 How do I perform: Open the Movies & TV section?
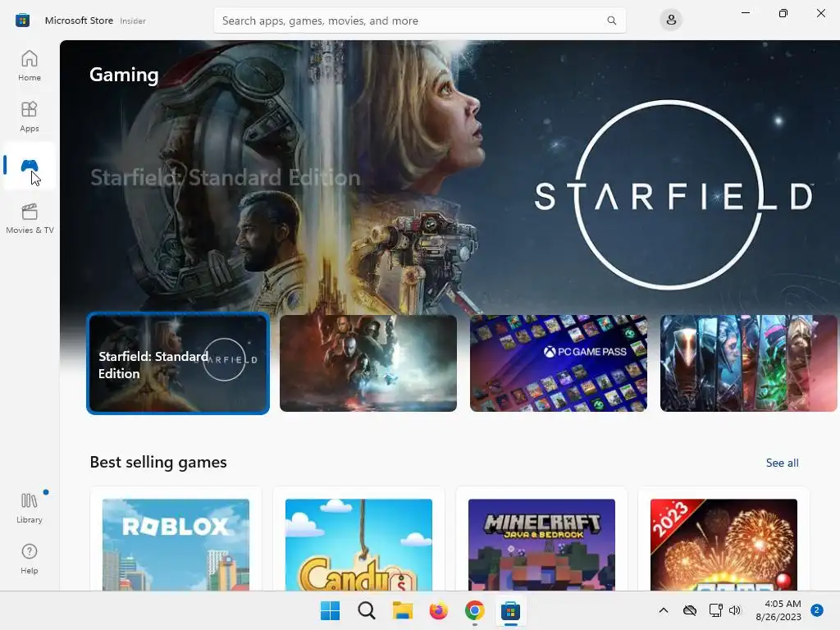(x=30, y=218)
